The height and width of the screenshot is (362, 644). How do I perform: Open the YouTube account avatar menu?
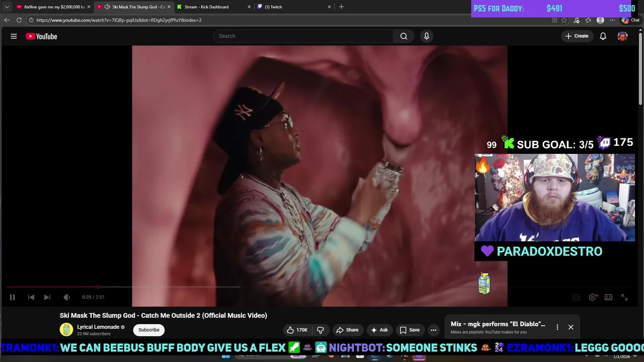622,36
